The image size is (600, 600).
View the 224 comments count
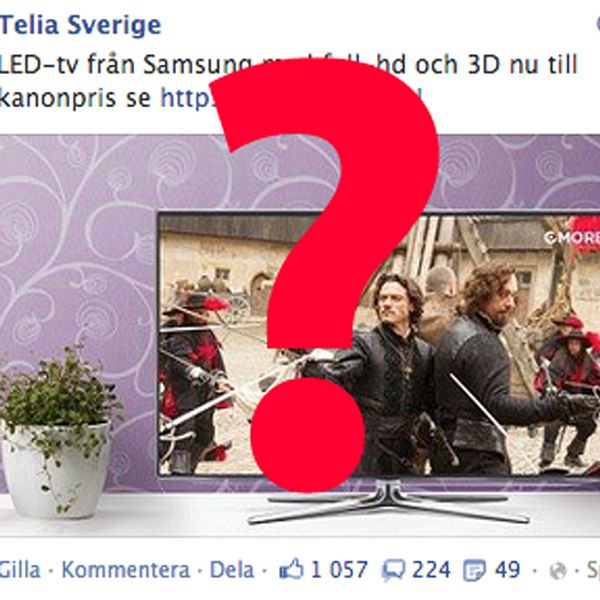tap(431, 570)
